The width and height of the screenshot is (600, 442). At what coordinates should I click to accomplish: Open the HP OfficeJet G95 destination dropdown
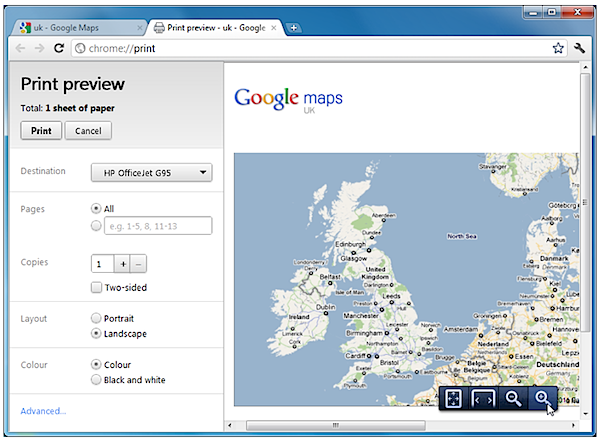(152, 173)
